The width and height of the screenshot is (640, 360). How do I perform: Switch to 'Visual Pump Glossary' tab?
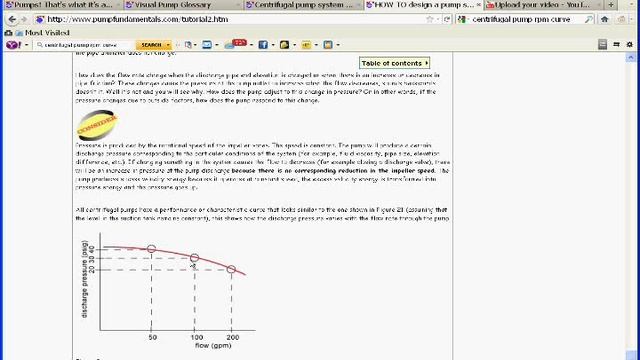click(182, 5)
